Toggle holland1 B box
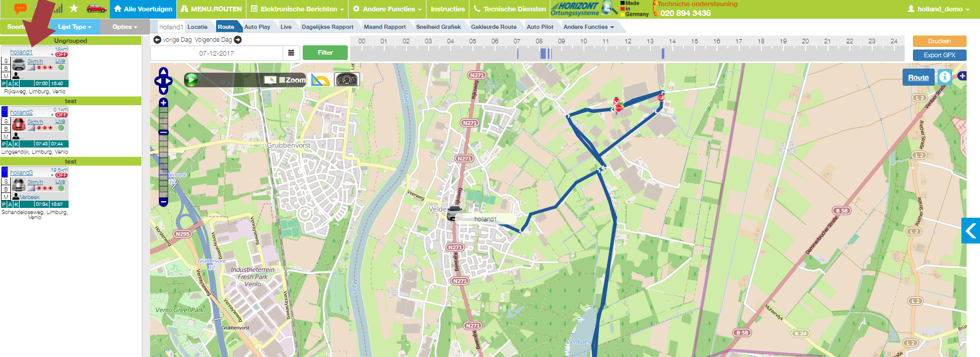The image size is (980, 357). point(6,69)
